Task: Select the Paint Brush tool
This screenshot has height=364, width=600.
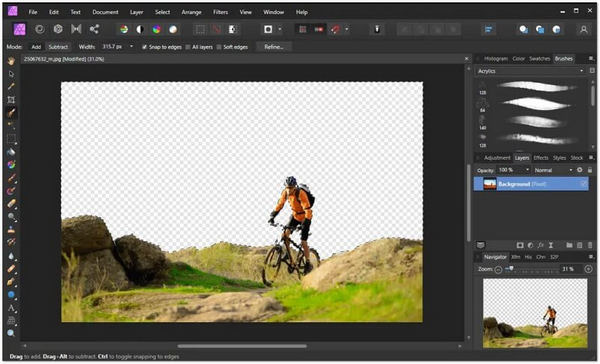Action: 11,178
